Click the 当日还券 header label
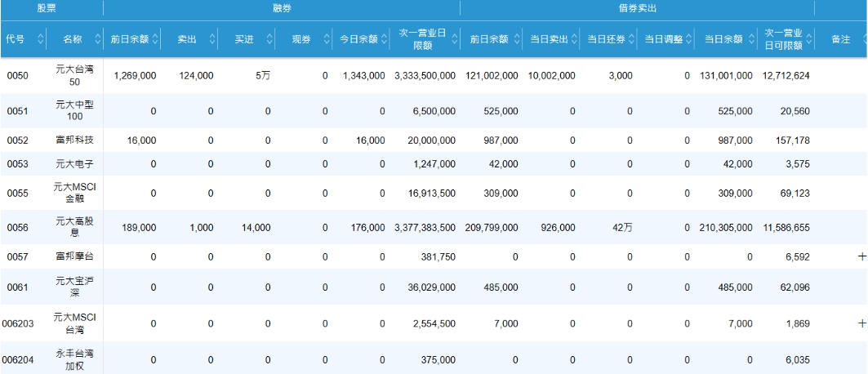This screenshot has width=868, height=374. [606, 39]
